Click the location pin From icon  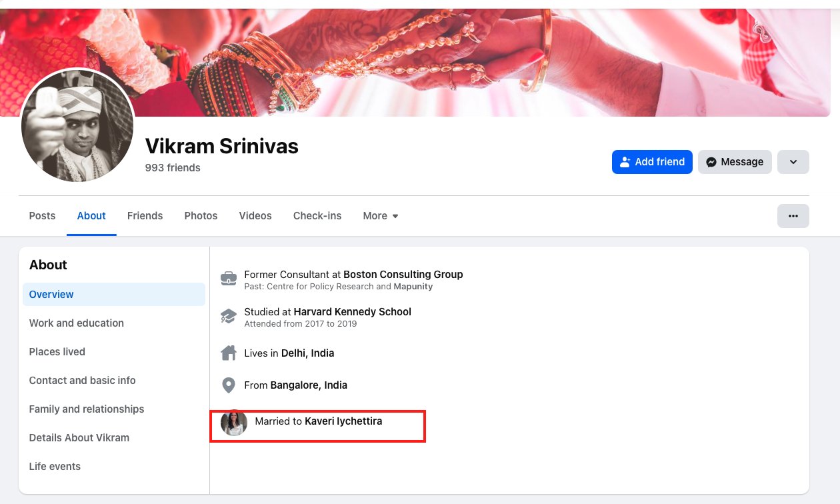tap(229, 385)
